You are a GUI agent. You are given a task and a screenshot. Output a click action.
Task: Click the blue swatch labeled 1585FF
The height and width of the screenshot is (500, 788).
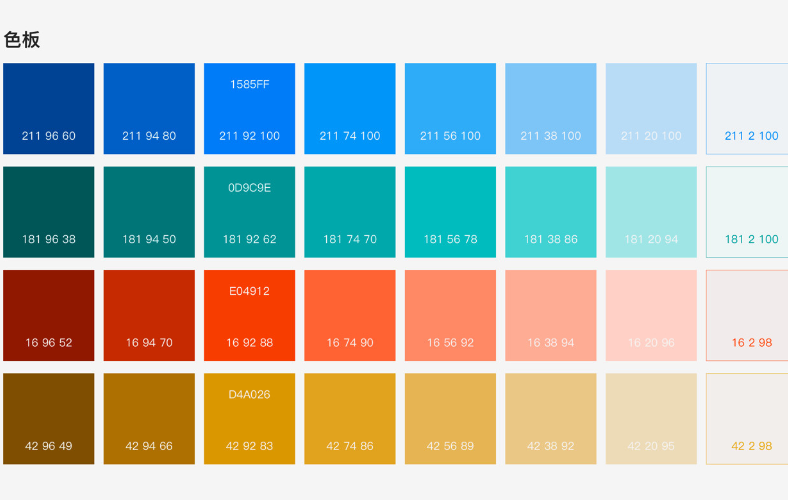pos(249,108)
